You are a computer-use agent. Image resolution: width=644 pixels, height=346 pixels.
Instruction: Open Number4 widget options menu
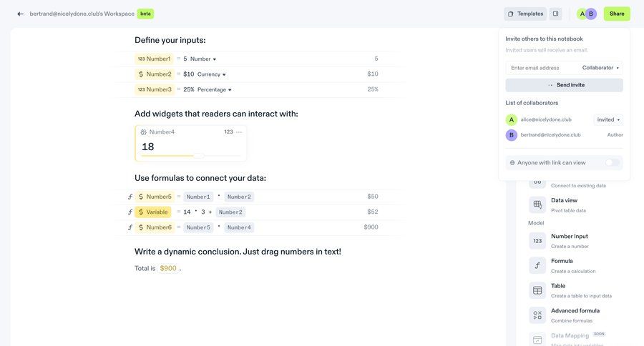coord(239,132)
